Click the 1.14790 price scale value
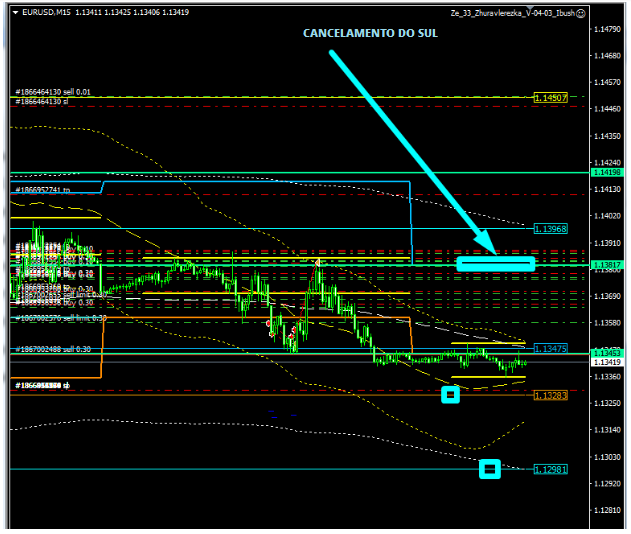Viewport: 631px width, 534px height. pos(607,29)
